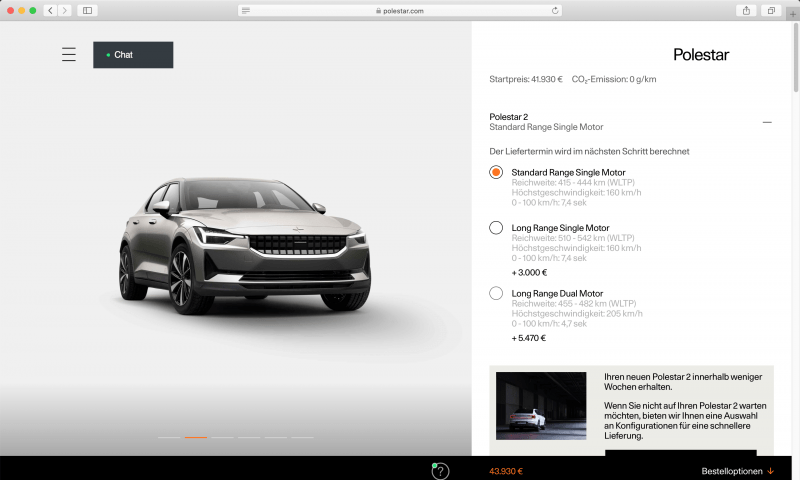Screen dimensions: 800x480
Task: Open the help question mark icon
Action: [x=440, y=471]
